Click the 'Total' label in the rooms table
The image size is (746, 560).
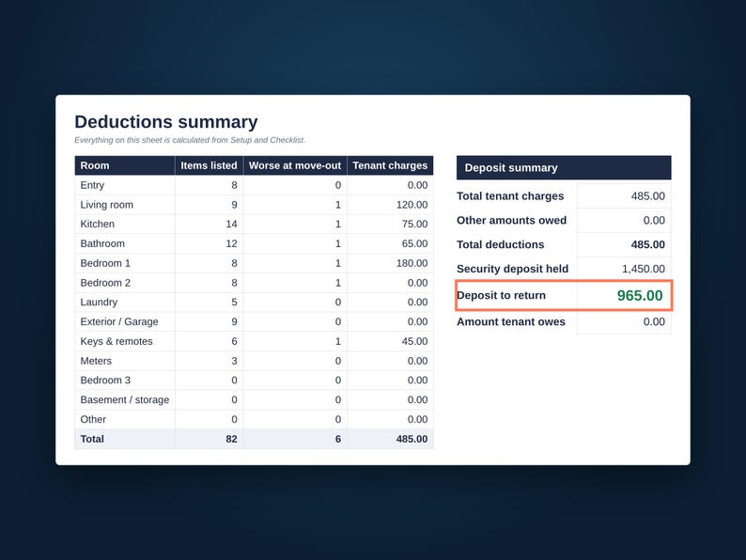pyautogui.click(x=92, y=439)
